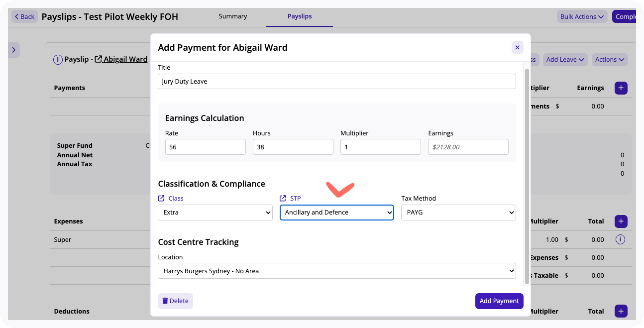Open Class external link icon

(x=161, y=198)
